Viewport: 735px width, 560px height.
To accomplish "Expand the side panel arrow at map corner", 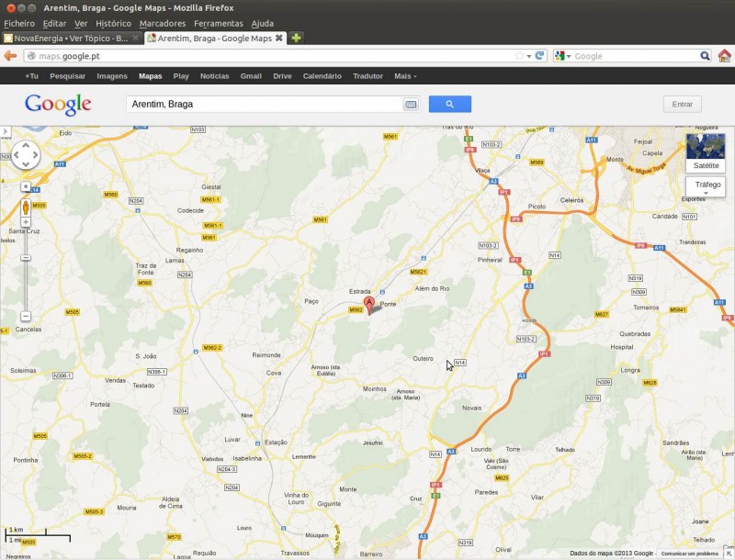I will coord(6,131).
